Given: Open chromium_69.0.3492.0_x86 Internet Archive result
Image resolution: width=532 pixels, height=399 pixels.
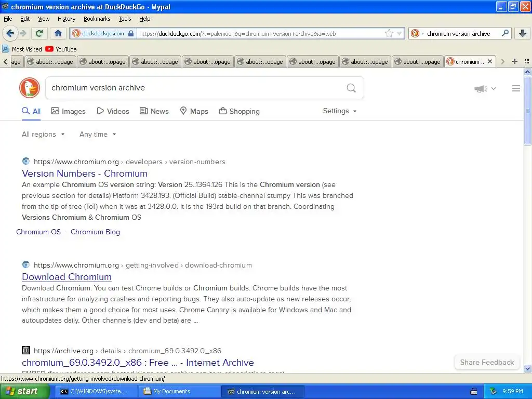Looking at the screenshot, I should (x=138, y=363).
